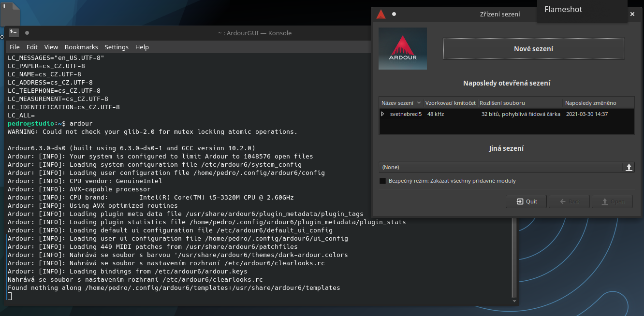Expand the svetnebreci5 session triangle
The image size is (644, 316).
(383, 114)
